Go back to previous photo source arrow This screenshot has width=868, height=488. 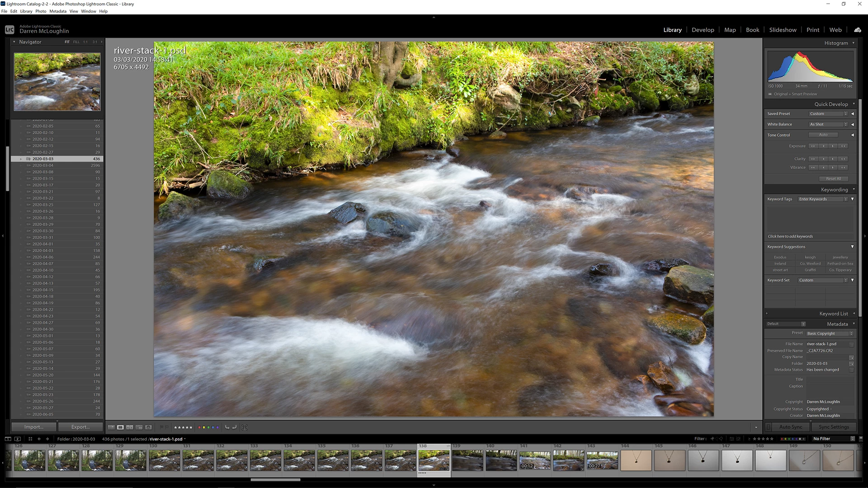pos(39,439)
